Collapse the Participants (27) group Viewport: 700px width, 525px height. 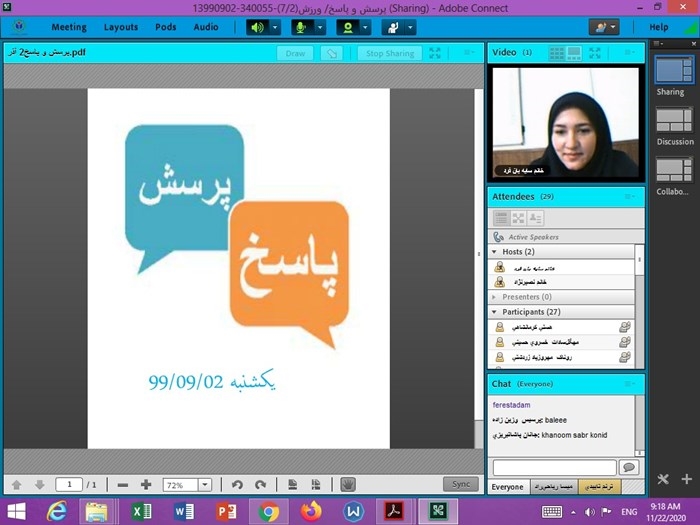[494, 311]
